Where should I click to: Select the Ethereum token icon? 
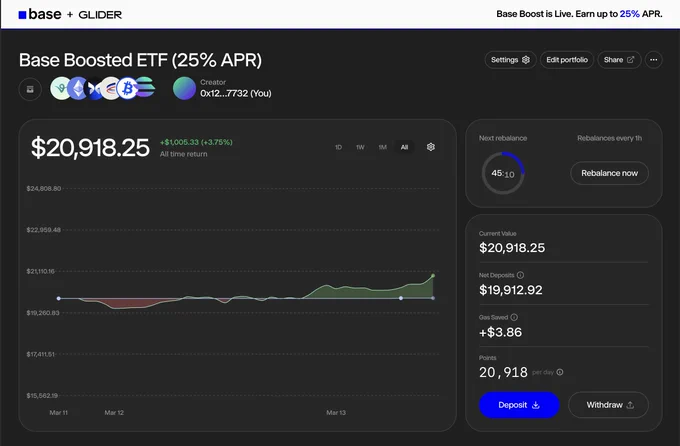(x=78, y=88)
